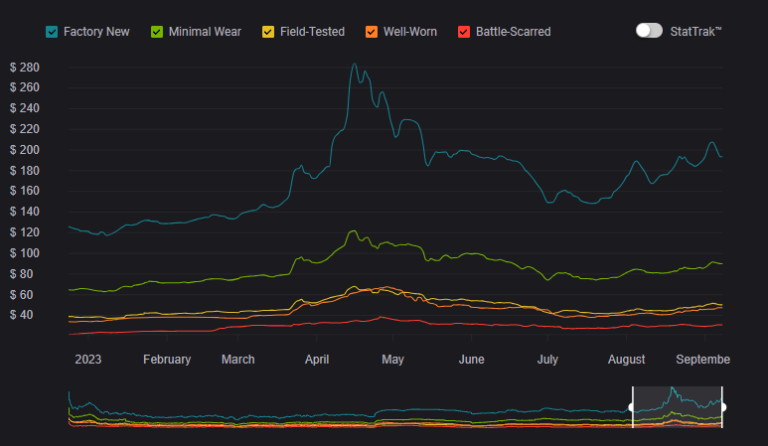
Task: Toggle the Minimal Wear green checkbox
Action: tap(157, 32)
